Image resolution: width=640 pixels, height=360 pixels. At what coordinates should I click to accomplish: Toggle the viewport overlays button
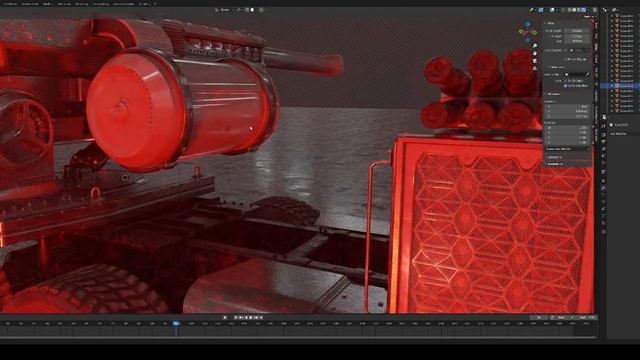pos(552,10)
